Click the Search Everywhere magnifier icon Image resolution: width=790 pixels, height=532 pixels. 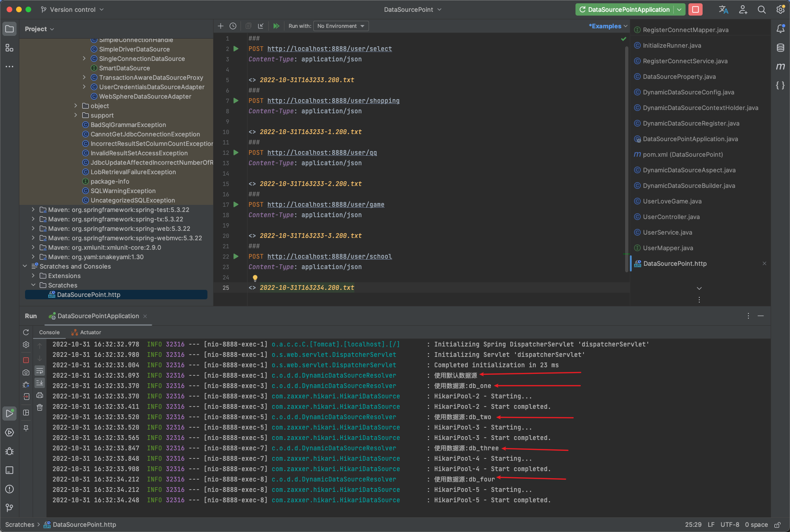pyautogui.click(x=762, y=9)
